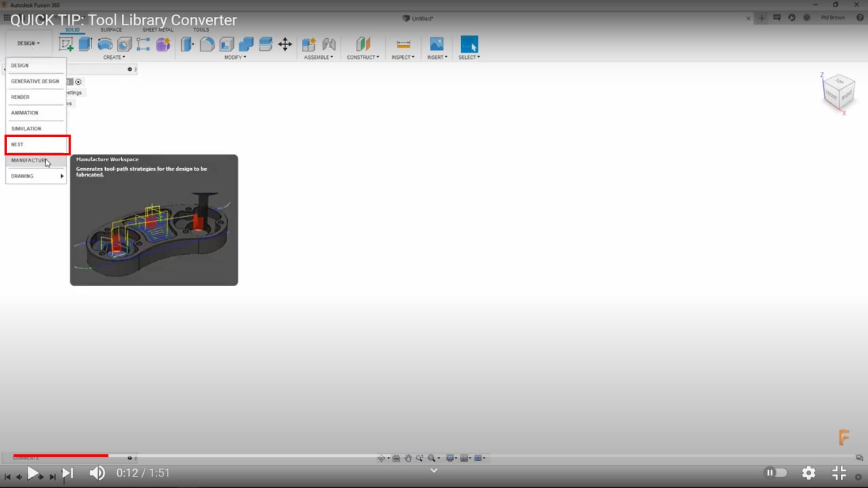The width and height of the screenshot is (868, 488).
Task: Toggle the video autoplay switch
Action: pyautogui.click(x=776, y=473)
